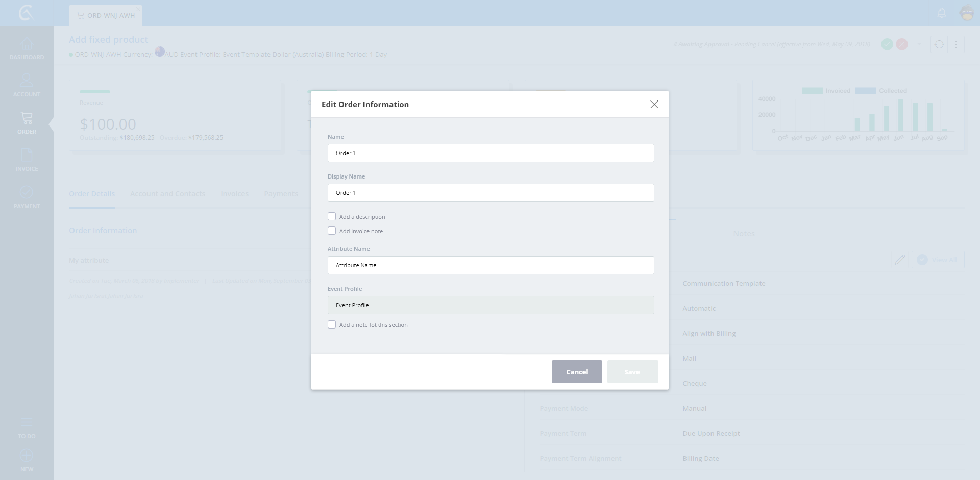Open the Invoice section icon
This screenshot has height=480, width=980.
click(x=27, y=155)
